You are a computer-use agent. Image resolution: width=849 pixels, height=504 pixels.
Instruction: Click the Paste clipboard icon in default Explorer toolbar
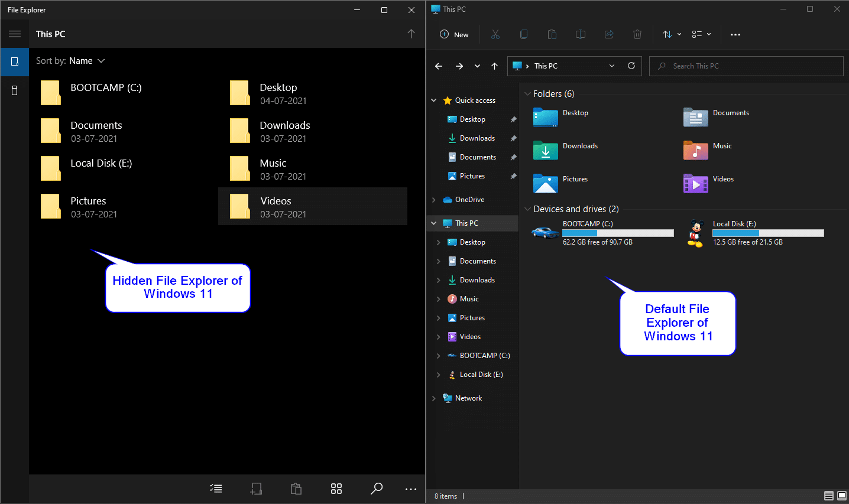(x=552, y=34)
